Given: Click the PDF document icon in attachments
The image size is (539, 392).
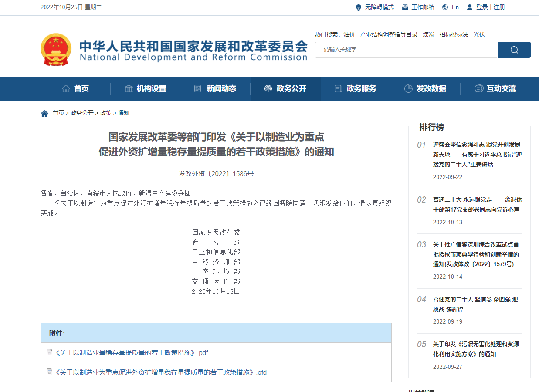Looking at the screenshot, I should coord(49,352).
